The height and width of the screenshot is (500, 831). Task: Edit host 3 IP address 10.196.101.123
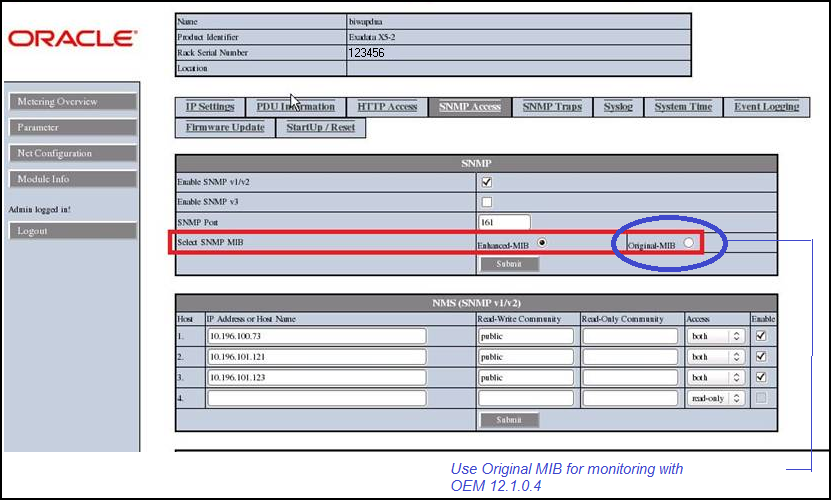317,378
